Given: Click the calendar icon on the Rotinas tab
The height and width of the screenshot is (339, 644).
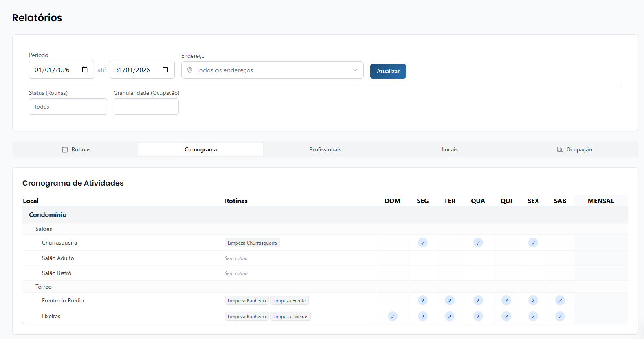Looking at the screenshot, I should coord(65,149).
